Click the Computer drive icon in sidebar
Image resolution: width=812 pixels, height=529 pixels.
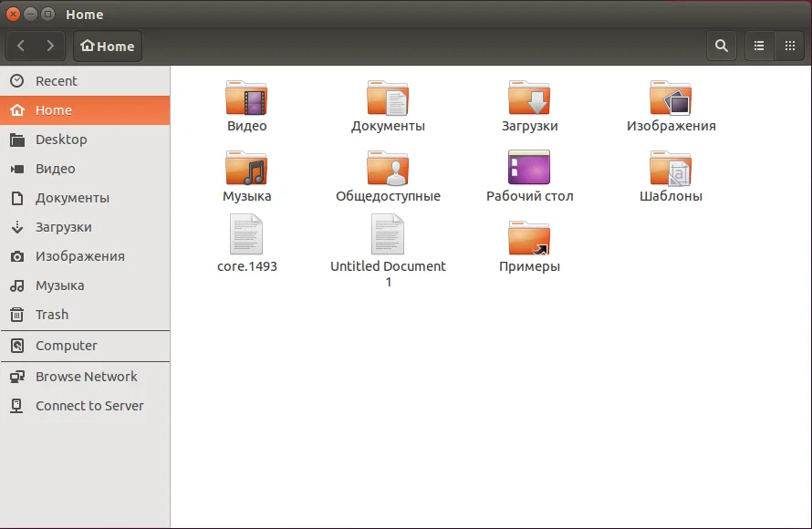pyautogui.click(x=17, y=346)
